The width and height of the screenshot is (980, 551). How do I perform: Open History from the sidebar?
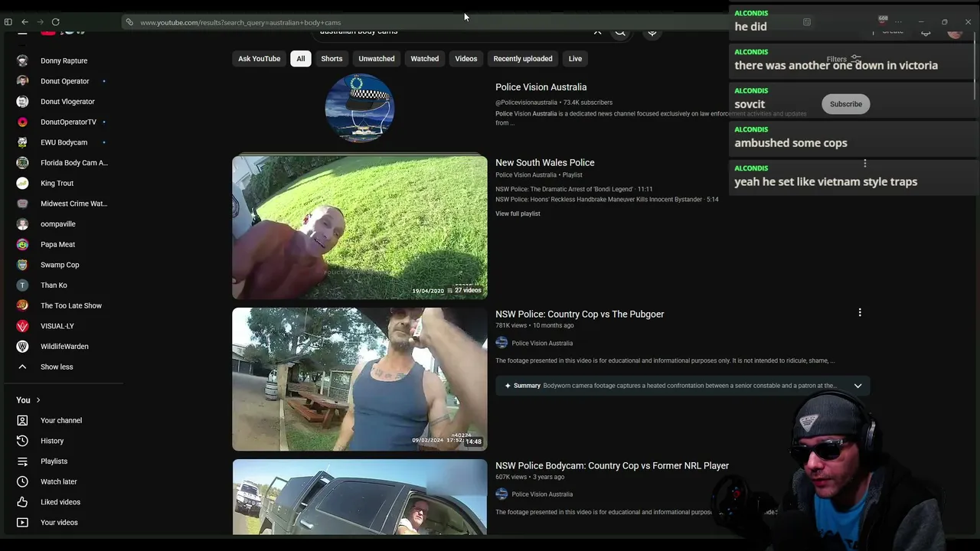(52, 441)
